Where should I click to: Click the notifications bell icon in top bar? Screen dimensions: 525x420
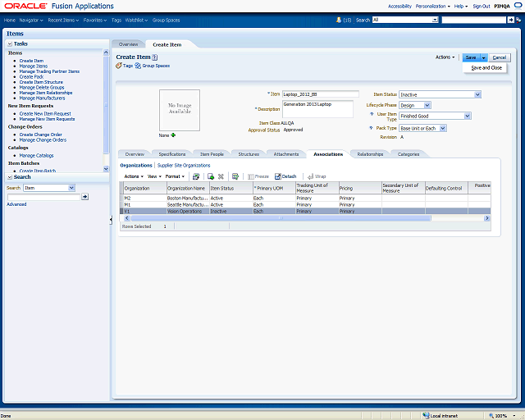tap(340, 19)
